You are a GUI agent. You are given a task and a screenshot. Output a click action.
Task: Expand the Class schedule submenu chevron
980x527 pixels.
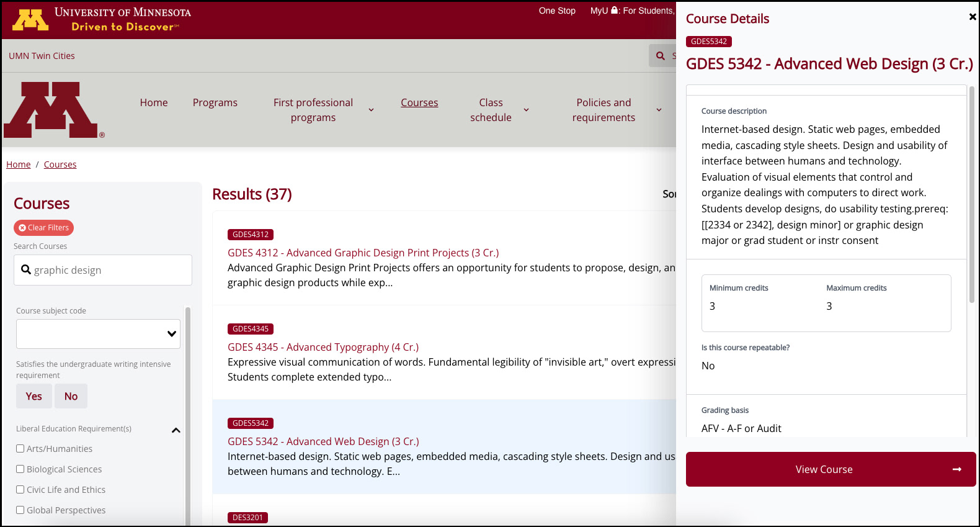pyautogui.click(x=527, y=110)
